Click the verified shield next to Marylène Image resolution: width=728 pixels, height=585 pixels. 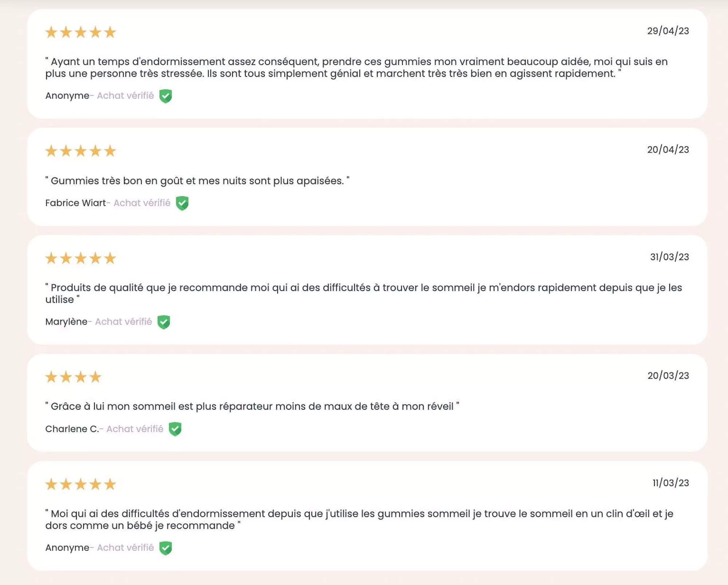pyautogui.click(x=164, y=322)
